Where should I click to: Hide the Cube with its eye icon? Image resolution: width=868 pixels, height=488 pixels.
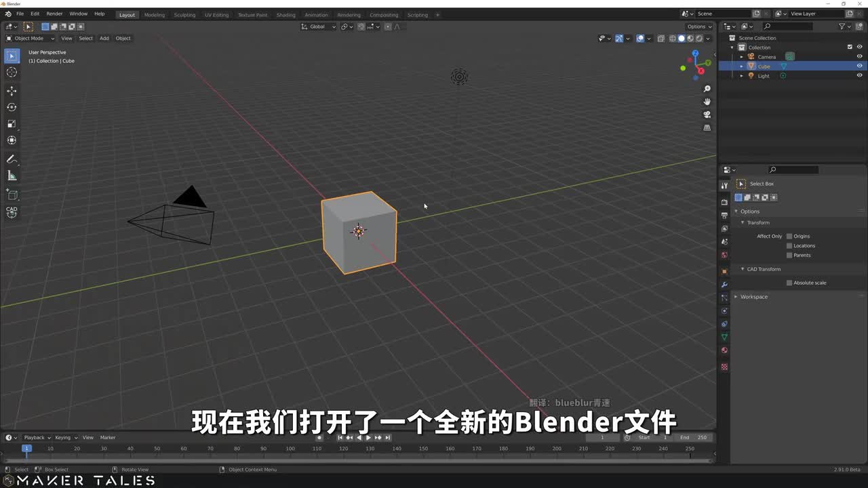pos(859,66)
